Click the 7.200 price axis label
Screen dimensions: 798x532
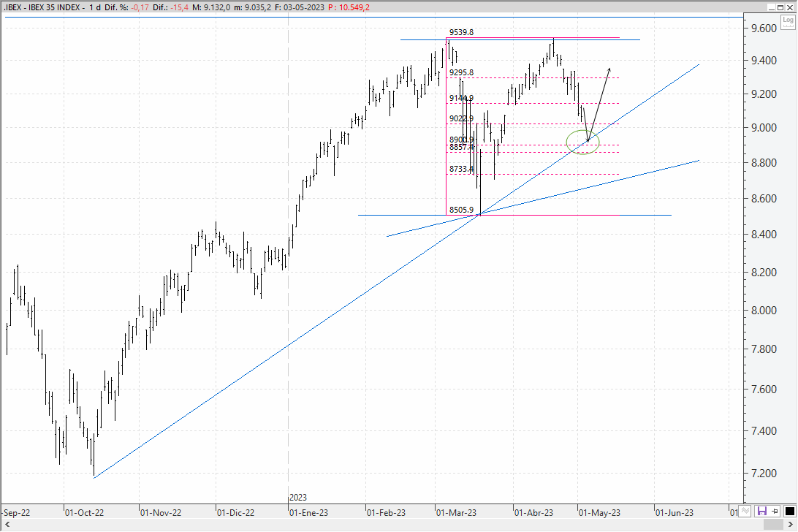pos(764,474)
